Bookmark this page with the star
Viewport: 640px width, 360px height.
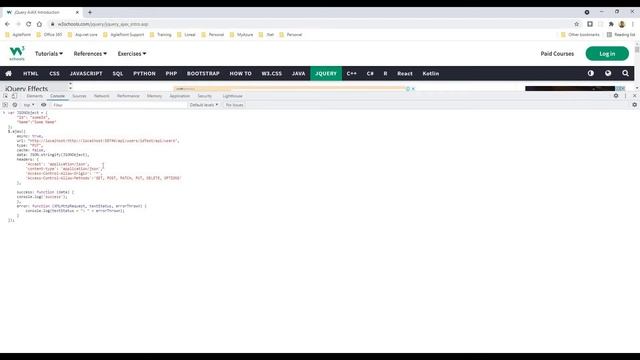[577, 24]
